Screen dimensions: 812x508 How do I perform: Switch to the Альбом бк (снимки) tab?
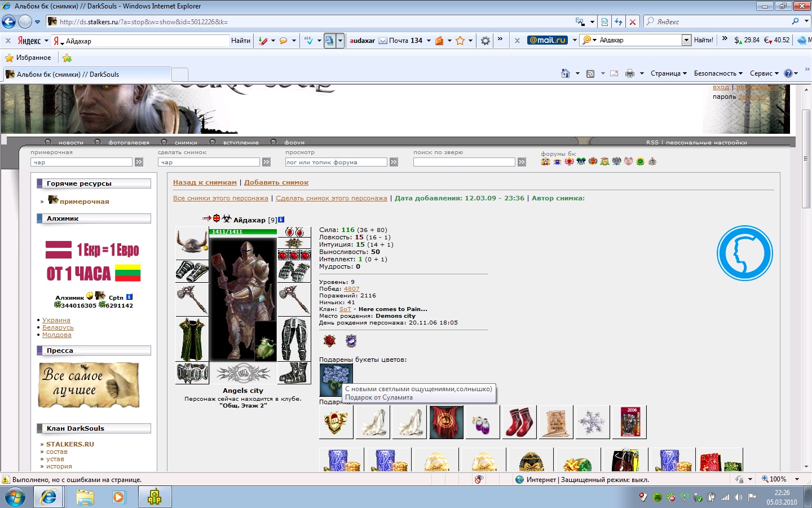point(87,75)
